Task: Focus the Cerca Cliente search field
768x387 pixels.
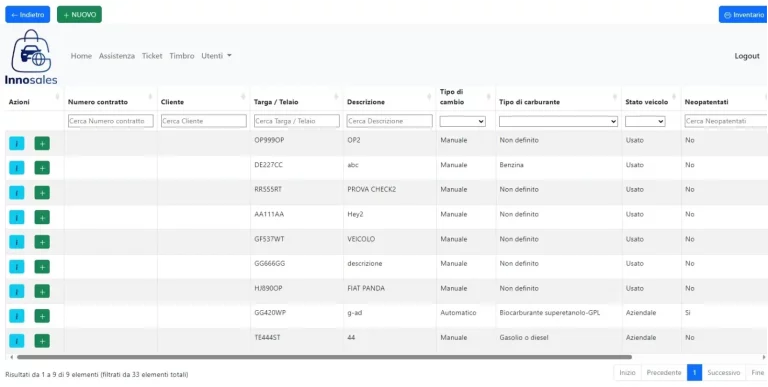Action: [x=204, y=121]
